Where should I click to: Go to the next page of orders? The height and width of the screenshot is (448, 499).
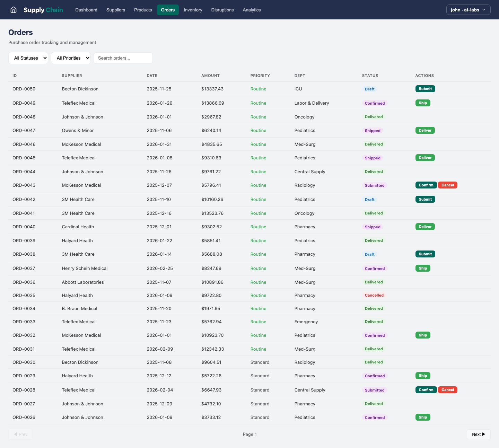coord(478,434)
